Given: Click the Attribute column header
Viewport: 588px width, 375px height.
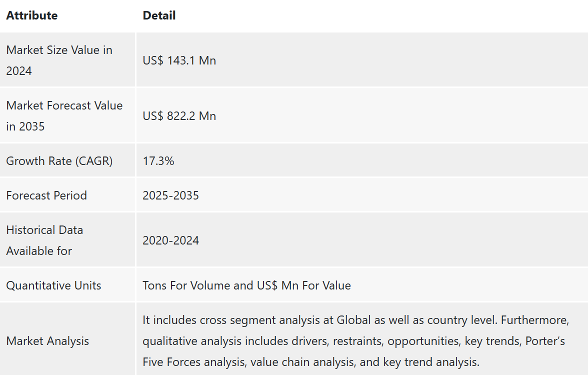Looking at the screenshot, I should 32,15.
